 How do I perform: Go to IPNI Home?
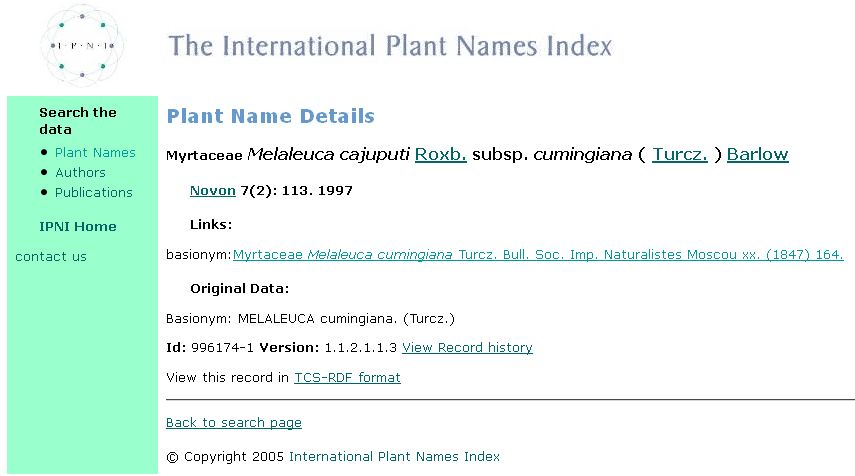pyautogui.click(x=78, y=226)
